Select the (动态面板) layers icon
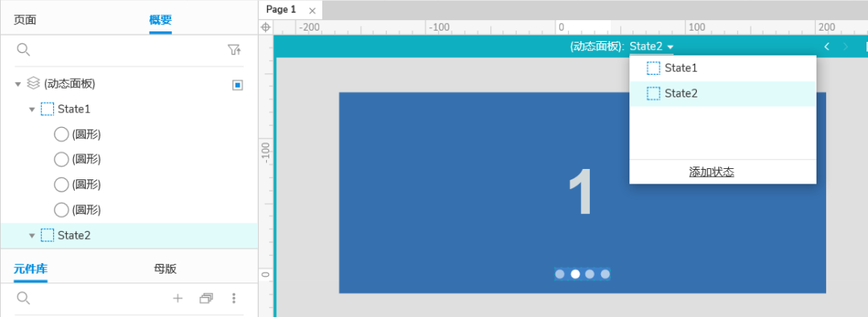This screenshot has width=868, height=317. coord(33,84)
